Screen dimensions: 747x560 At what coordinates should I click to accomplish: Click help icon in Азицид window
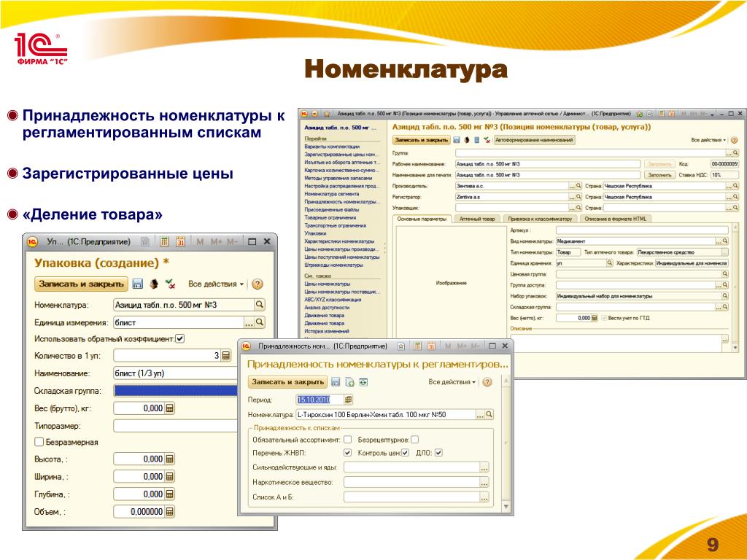734,140
